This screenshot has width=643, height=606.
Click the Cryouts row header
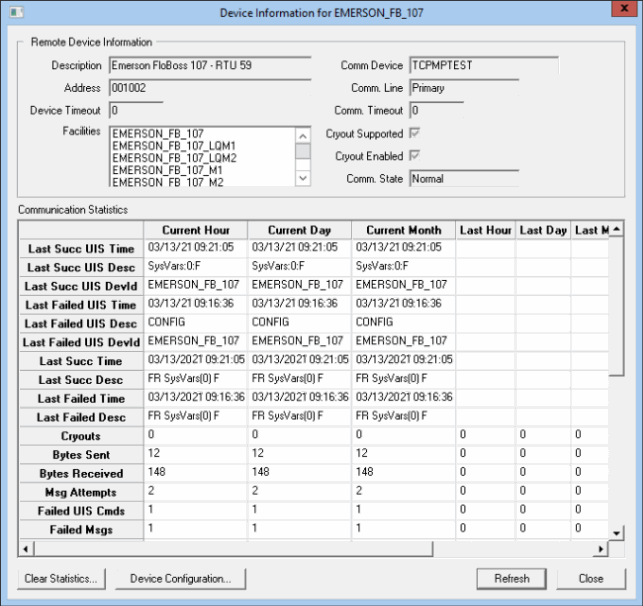81,436
